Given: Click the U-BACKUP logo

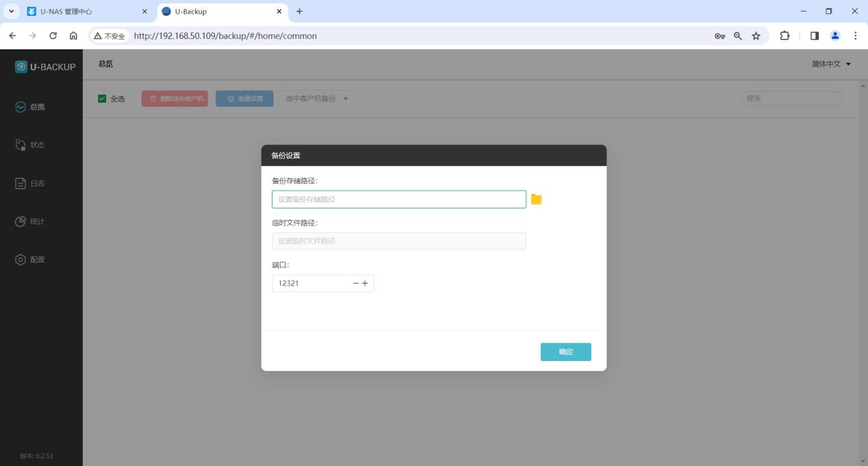Looking at the screenshot, I should point(45,66).
